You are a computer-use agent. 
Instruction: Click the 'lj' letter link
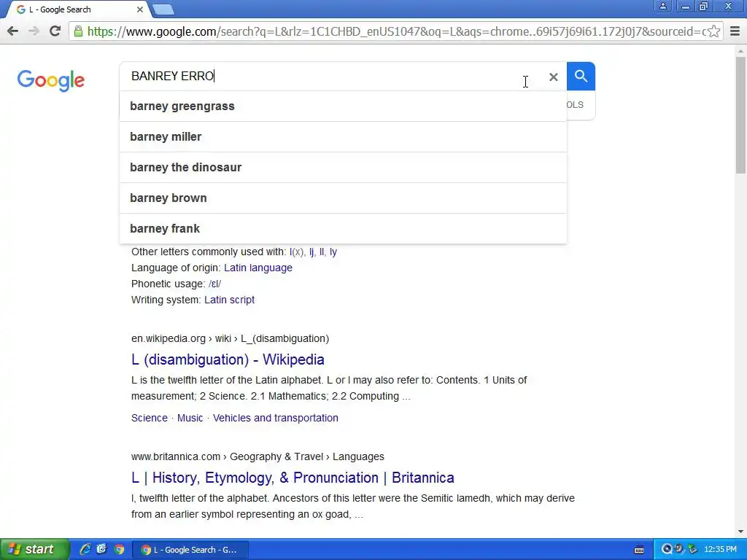311,252
